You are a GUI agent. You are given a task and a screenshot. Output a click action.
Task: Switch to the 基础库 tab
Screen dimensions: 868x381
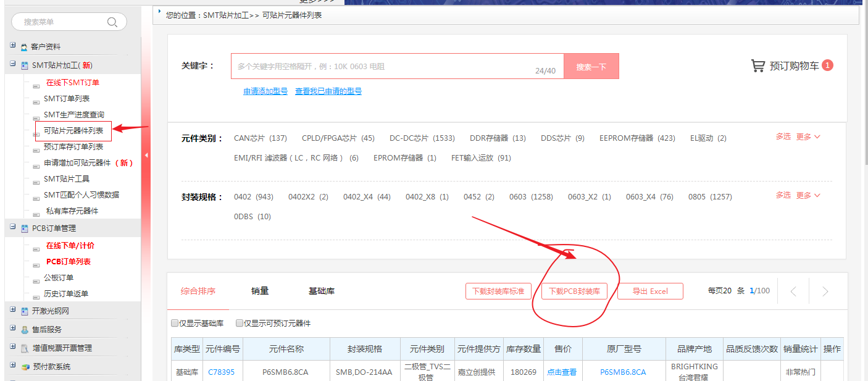pyautogui.click(x=322, y=291)
